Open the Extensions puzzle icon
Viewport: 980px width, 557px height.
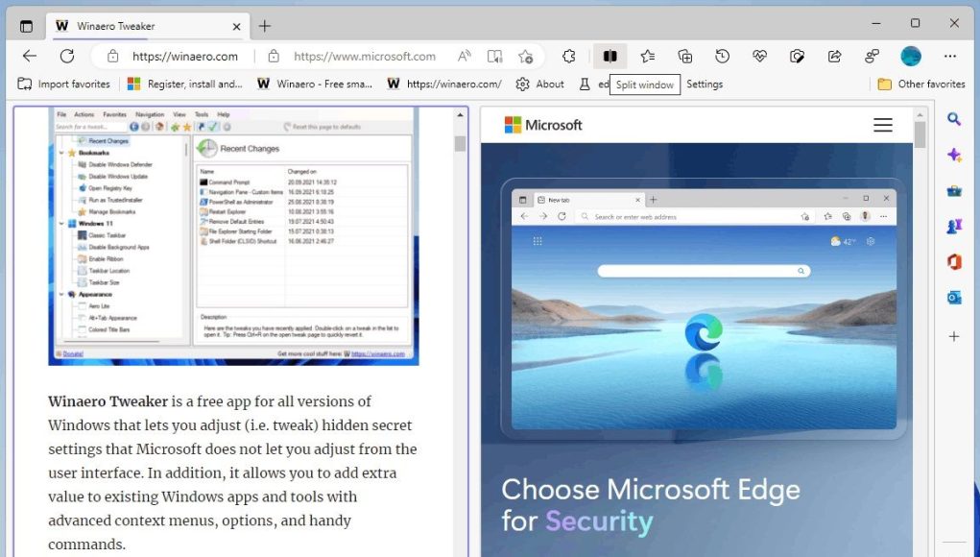(x=569, y=57)
